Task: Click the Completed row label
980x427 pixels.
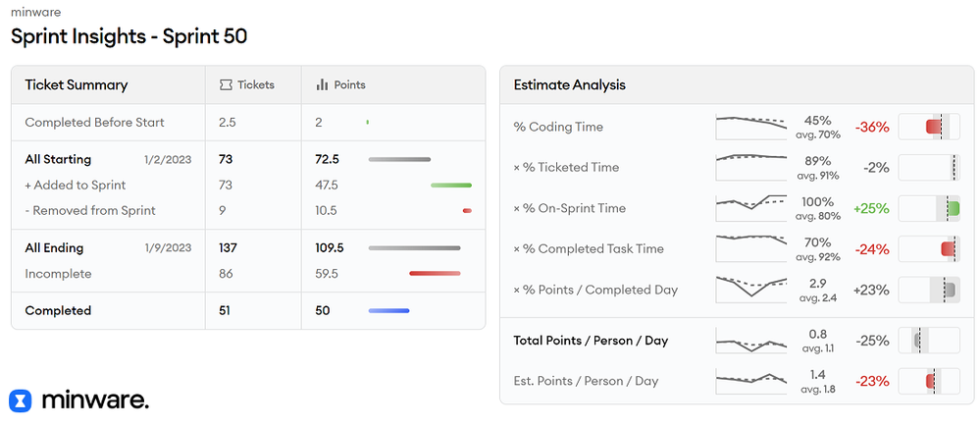Action: point(58,311)
